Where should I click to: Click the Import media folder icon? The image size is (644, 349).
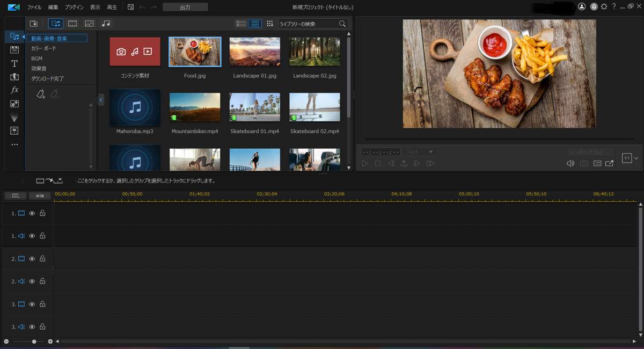pyautogui.click(x=34, y=24)
